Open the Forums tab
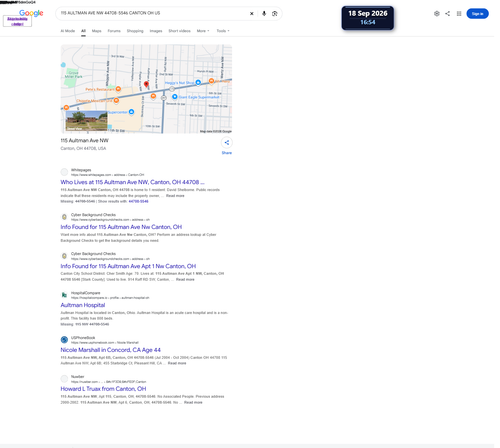The height and width of the screenshot is (448, 500). pos(114,31)
